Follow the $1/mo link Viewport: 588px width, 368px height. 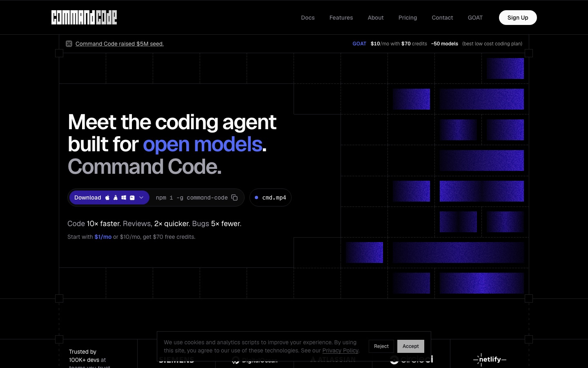click(x=103, y=237)
